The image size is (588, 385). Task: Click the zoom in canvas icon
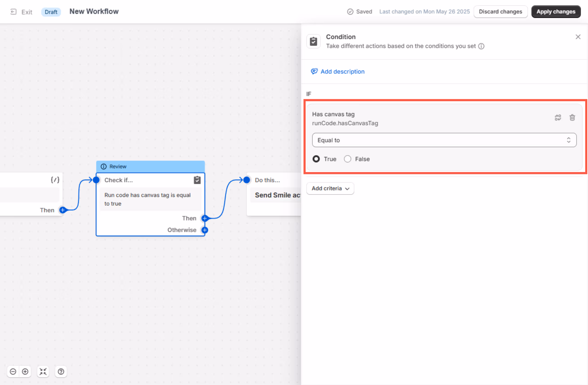[x=25, y=371]
